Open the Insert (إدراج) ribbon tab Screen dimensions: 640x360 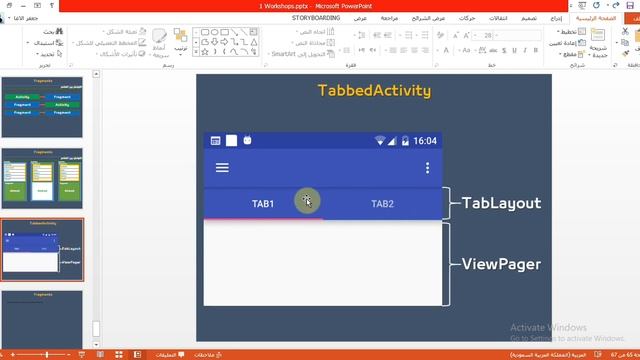point(556,18)
